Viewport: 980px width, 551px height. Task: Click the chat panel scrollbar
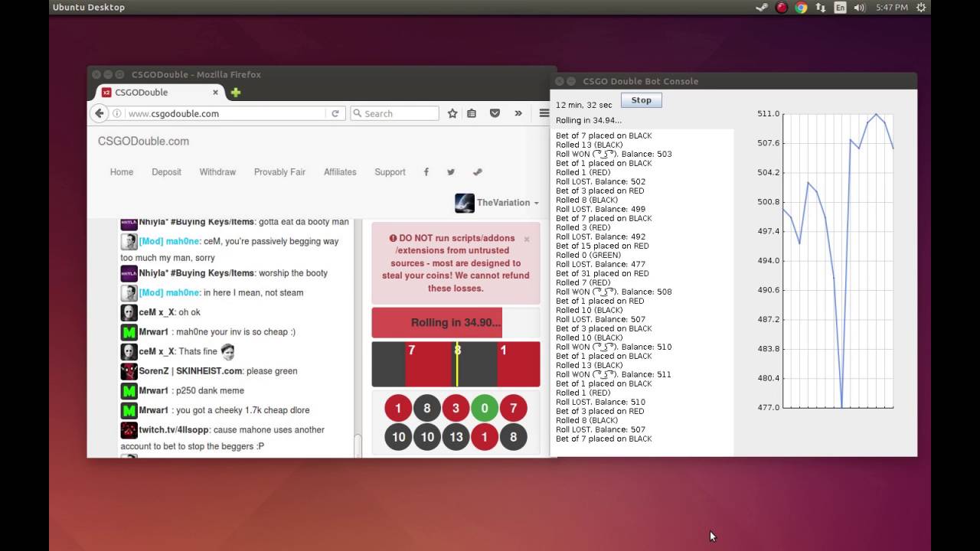[x=357, y=445]
